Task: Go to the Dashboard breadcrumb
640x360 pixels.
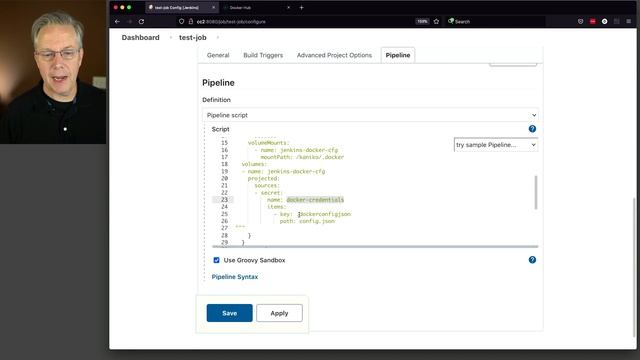Action: pos(140,38)
